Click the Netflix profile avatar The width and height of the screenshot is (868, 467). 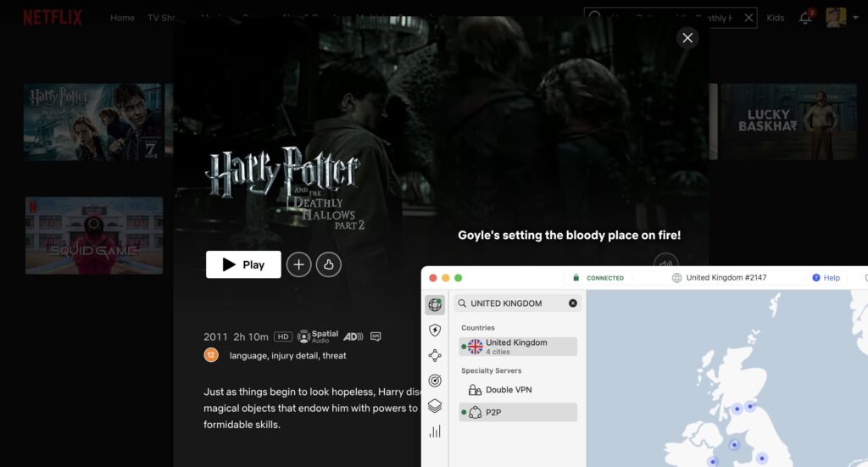click(x=836, y=17)
